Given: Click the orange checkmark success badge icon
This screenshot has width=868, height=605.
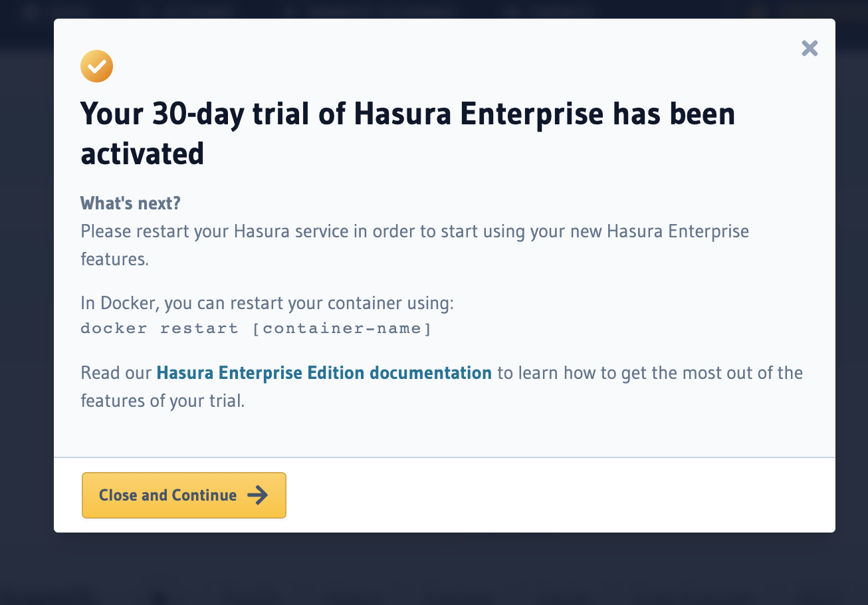Looking at the screenshot, I should pos(96,66).
